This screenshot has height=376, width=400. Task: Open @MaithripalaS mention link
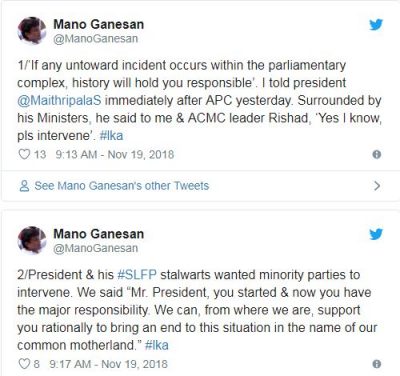pyautogui.click(x=59, y=100)
